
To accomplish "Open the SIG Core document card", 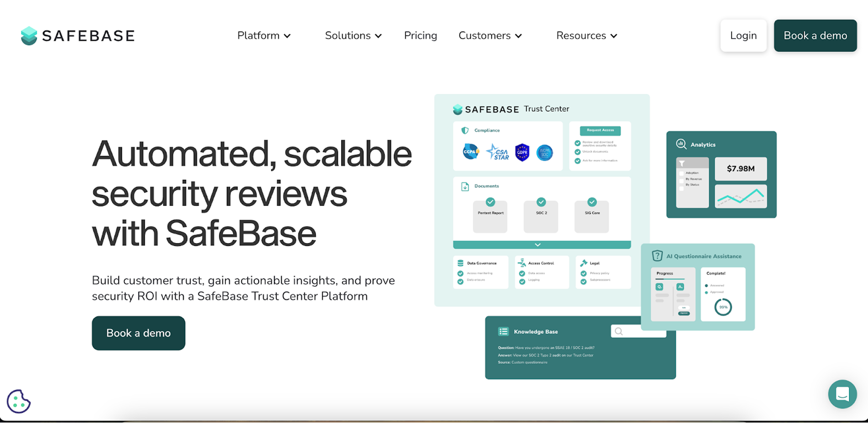I will point(592,216).
